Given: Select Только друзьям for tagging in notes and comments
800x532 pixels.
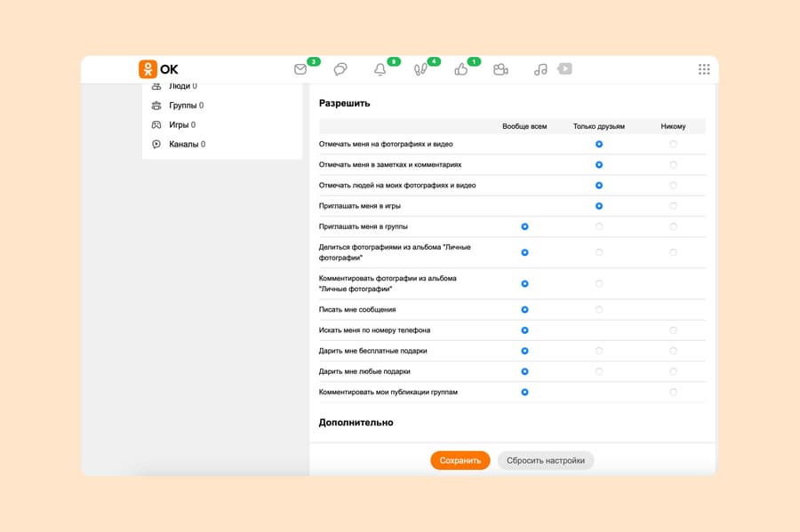Looking at the screenshot, I should [x=599, y=164].
